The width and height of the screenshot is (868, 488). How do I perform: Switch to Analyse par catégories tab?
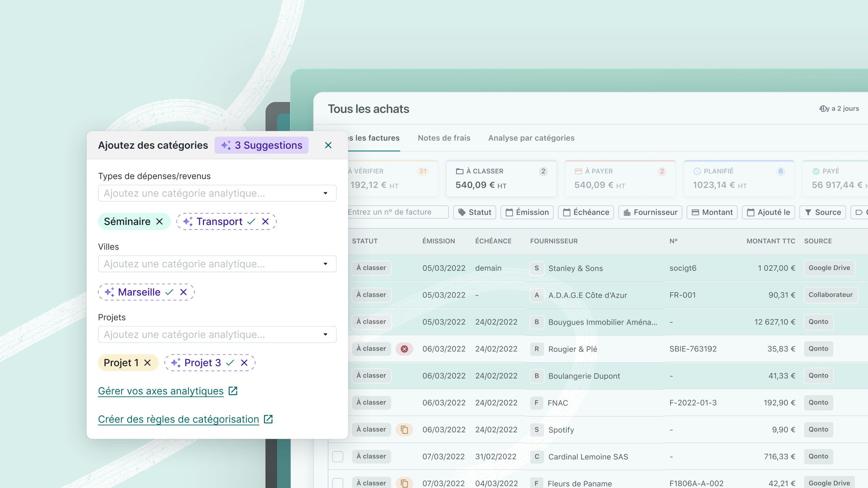pos(531,138)
